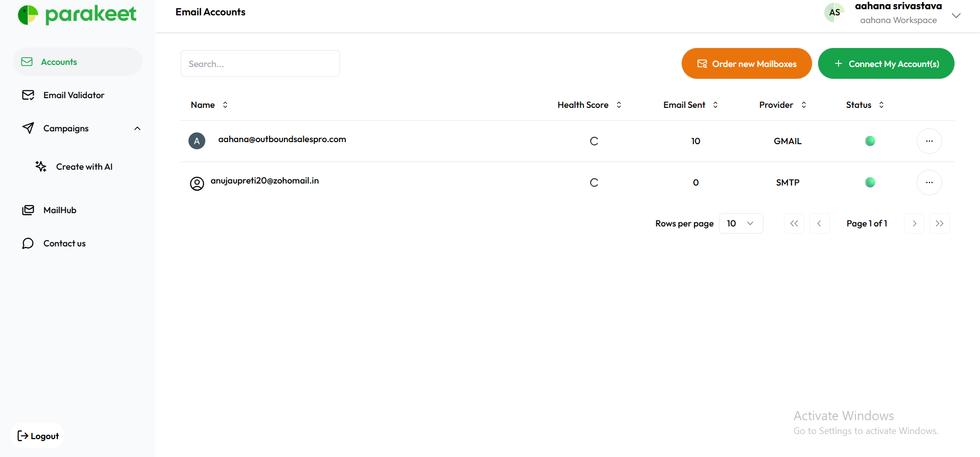Click Order new Mailboxes button
The width and height of the screenshot is (980, 457).
click(746, 64)
